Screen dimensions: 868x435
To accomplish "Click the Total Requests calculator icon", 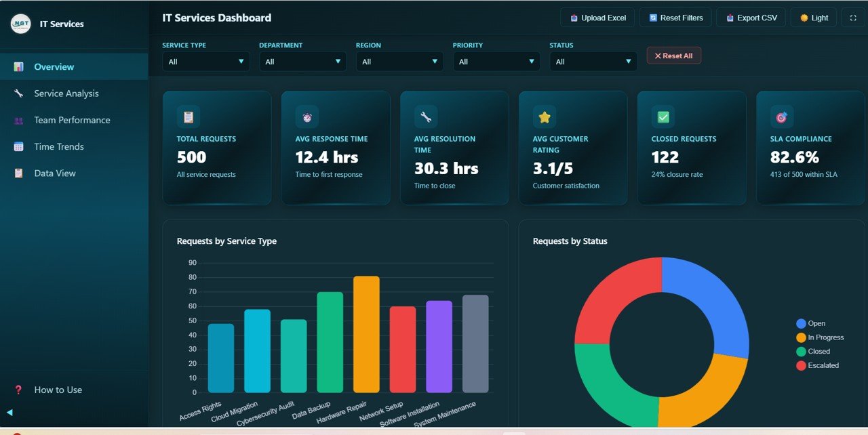I will 188,116.
